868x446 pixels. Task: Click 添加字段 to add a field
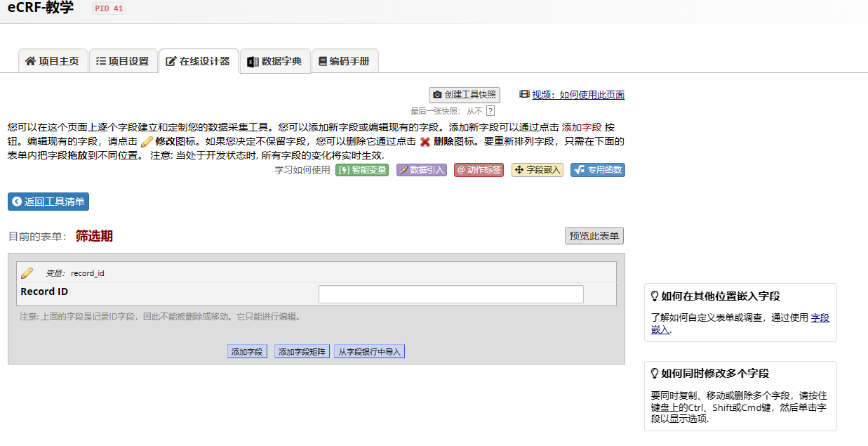pyautogui.click(x=247, y=350)
